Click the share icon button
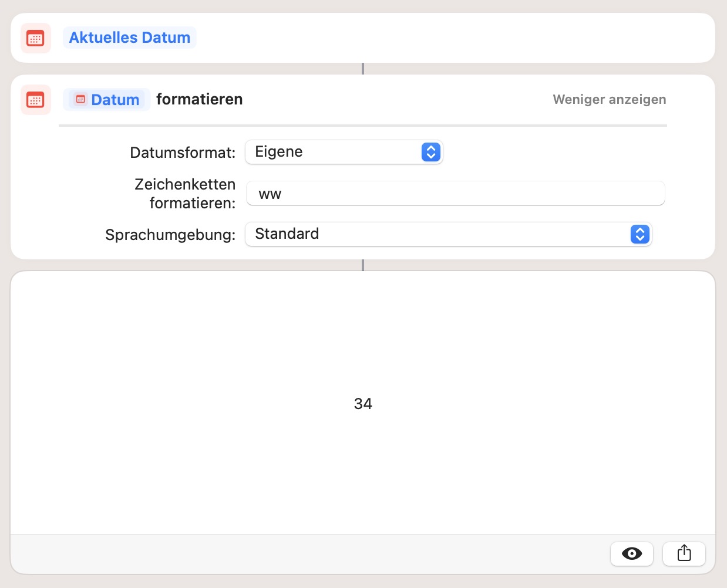This screenshot has width=727, height=588. coord(684,553)
